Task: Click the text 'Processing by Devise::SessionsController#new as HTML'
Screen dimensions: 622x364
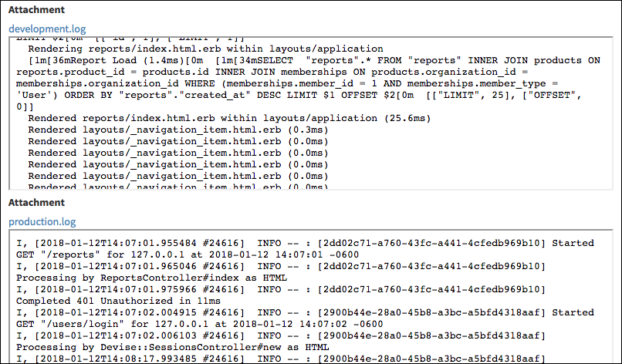Action: coord(173,347)
